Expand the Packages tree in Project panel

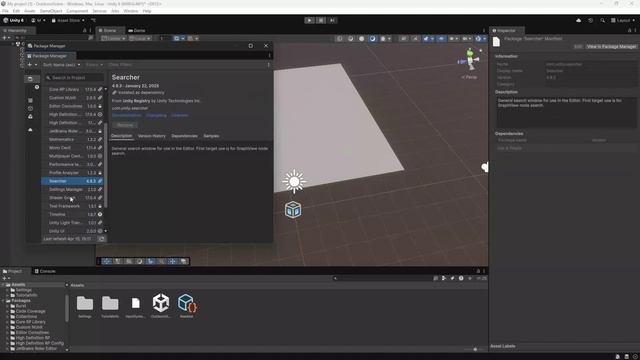pyautogui.click(x=3, y=300)
